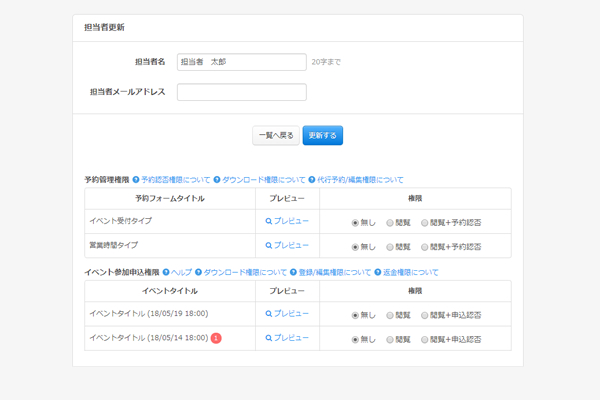This screenshot has height=400, width=600.
Task: Click the ヘルプ question mark icon
Action: 165,272
